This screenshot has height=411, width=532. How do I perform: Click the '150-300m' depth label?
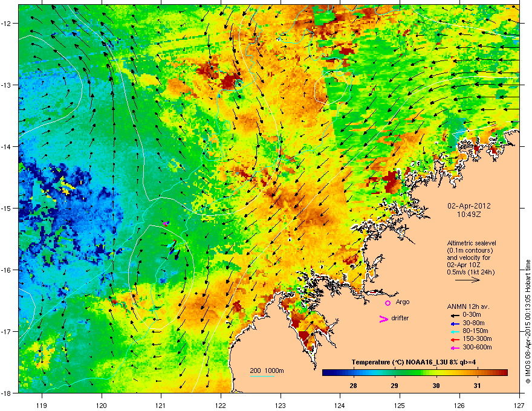point(477,338)
